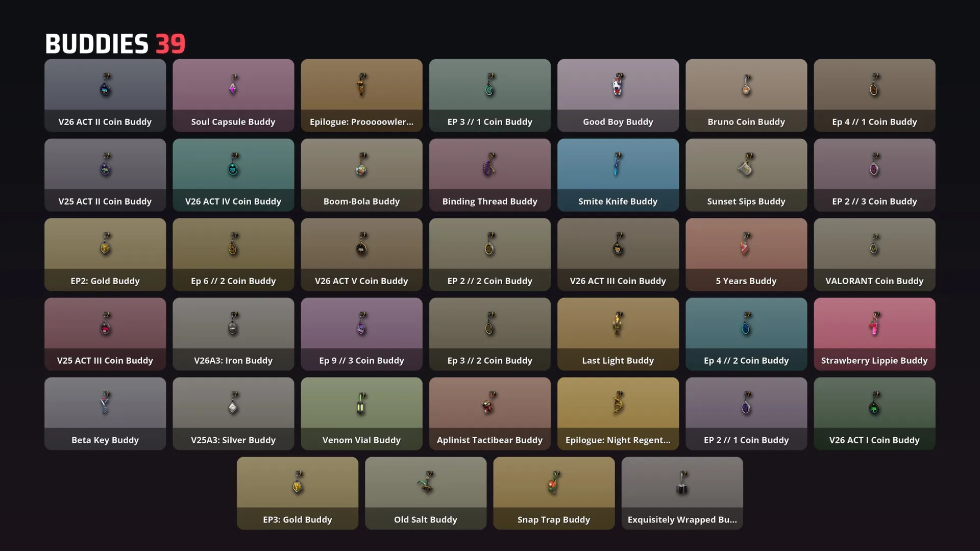Select the Old Salt Buddy charm
The width and height of the screenshot is (980, 551).
[x=426, y=483]
